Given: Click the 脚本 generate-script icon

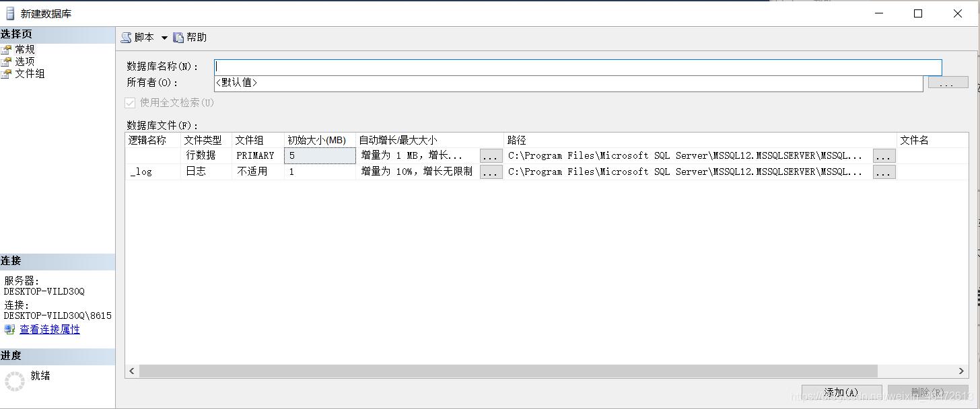Looking at the screenshot, I should 126,37.
